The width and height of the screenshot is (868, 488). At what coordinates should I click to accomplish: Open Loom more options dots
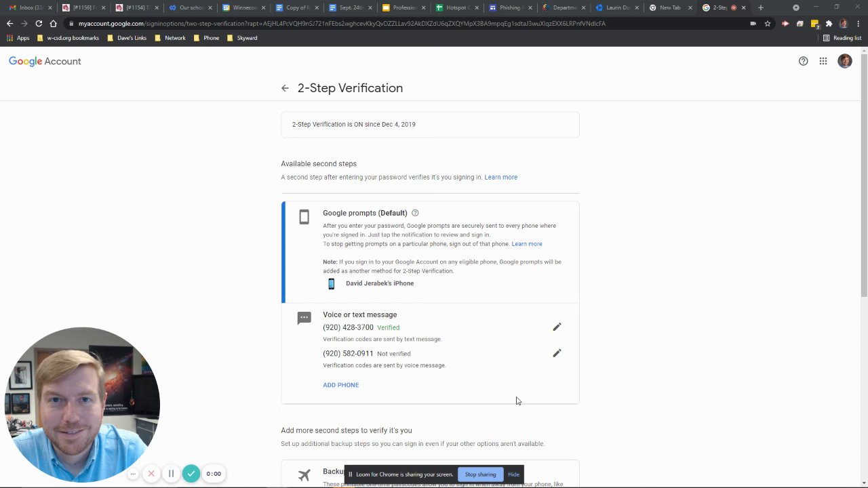[134, 474]
